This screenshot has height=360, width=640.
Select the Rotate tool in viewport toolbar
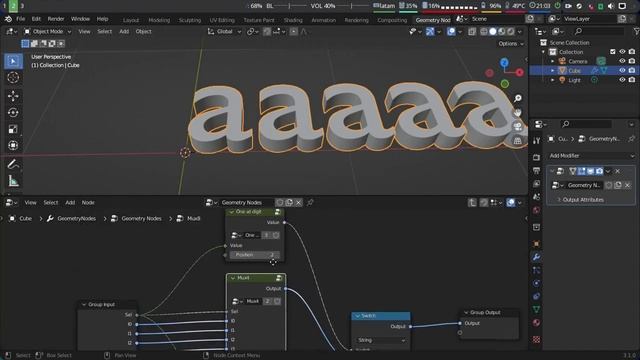click(13, 113)
